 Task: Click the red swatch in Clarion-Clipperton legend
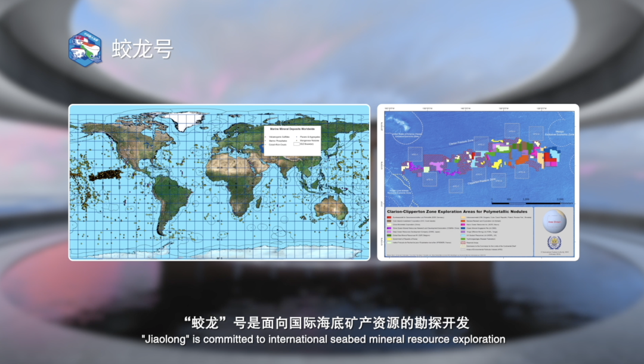pos(389,217)
